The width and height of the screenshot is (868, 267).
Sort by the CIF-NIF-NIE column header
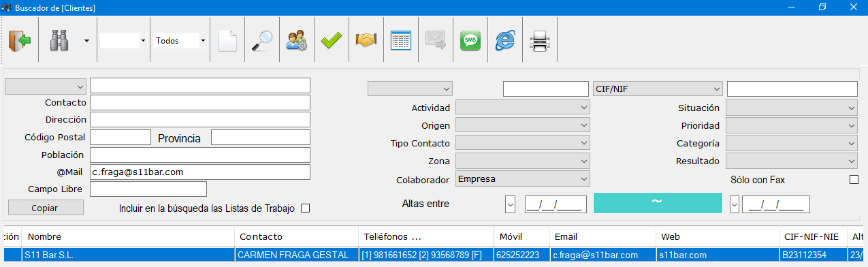tap(814, 237)
